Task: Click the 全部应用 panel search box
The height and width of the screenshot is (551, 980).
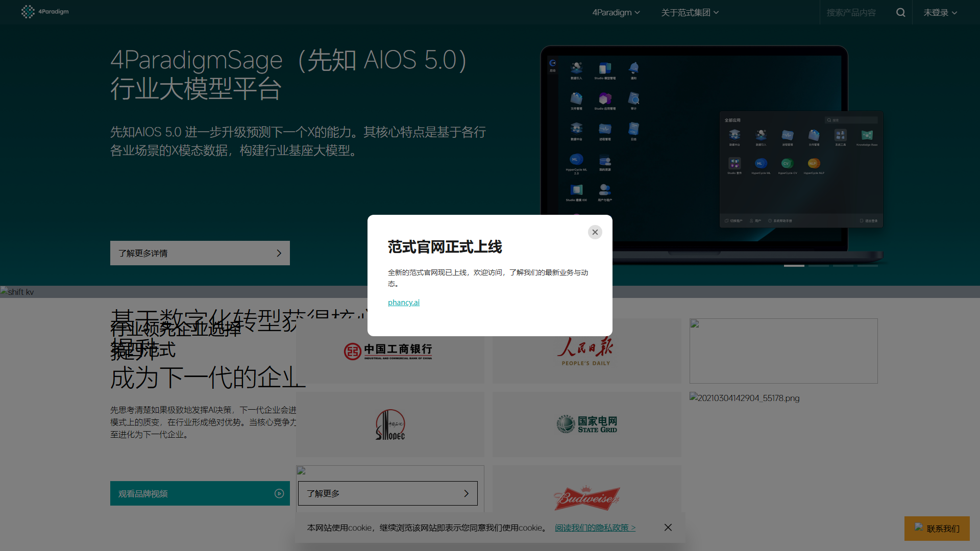Action: 851,120
